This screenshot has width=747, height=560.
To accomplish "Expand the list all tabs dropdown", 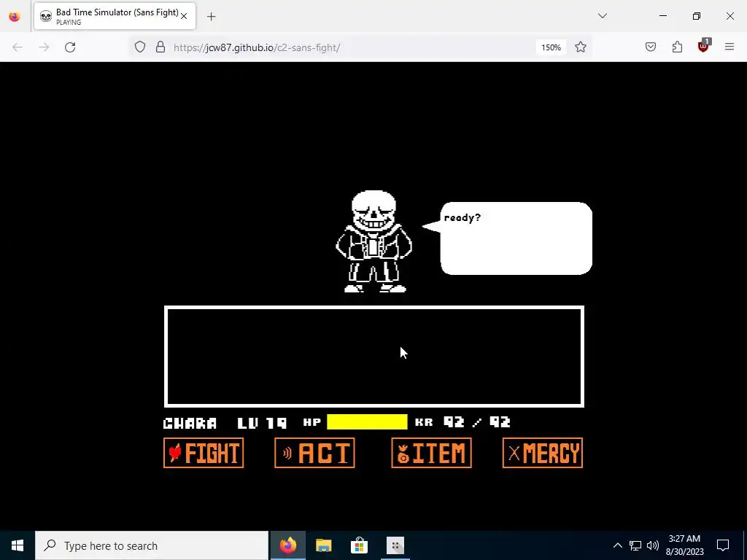I will (x=602, y=16).
